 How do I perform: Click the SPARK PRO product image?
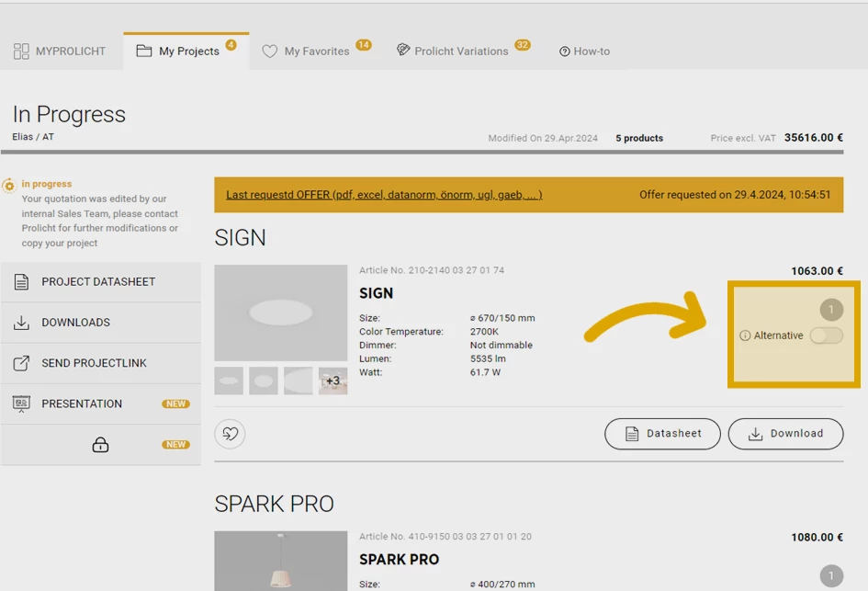pos(280,561)
